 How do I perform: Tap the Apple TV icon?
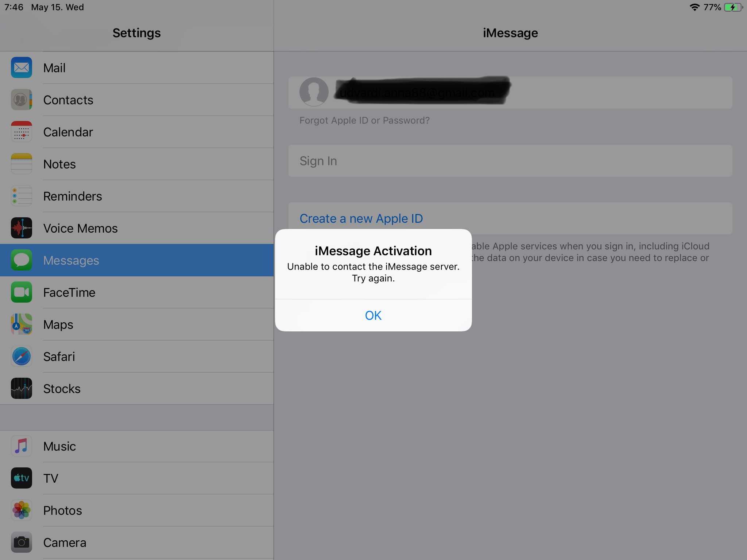(22, 478)
